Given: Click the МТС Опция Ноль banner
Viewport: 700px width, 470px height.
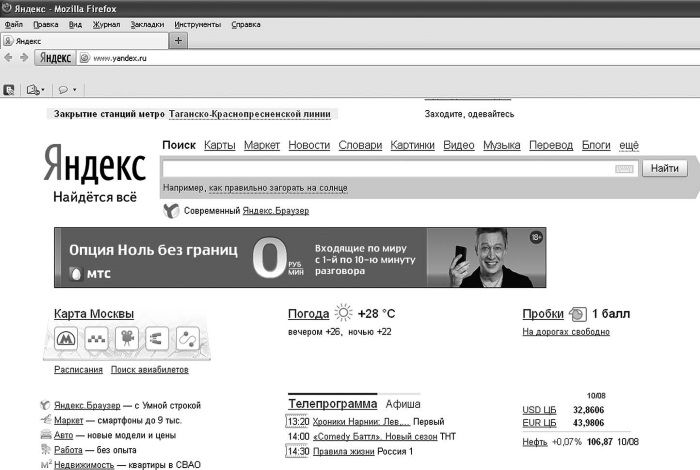Looking at the screenshot, I should pos(299,258).
